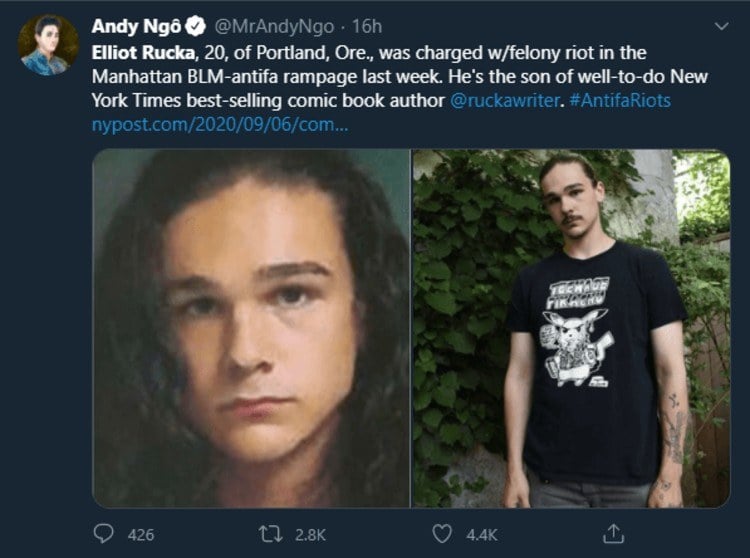Click the retweet arrows icon
Viewport: 750px width, 558px height.
click(x=271, y=534)
